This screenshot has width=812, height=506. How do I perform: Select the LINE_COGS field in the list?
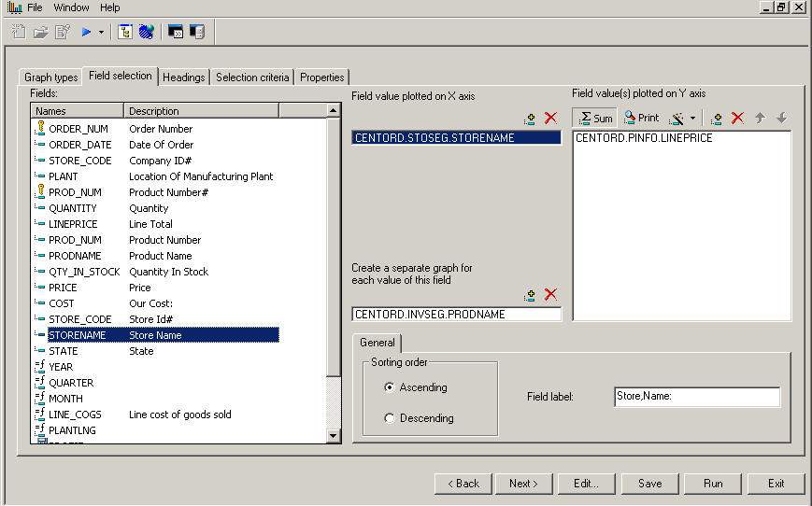point(75,415)
